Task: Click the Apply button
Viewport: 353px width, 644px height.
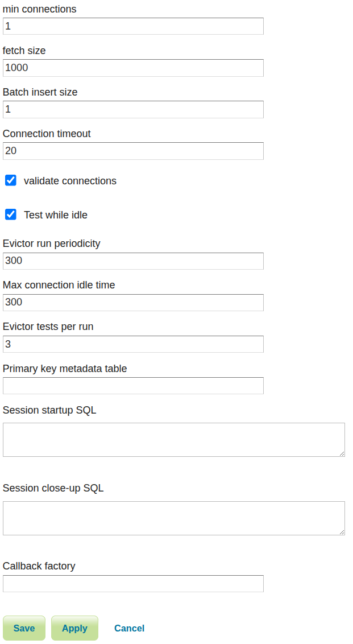Action: pos(74,628)
